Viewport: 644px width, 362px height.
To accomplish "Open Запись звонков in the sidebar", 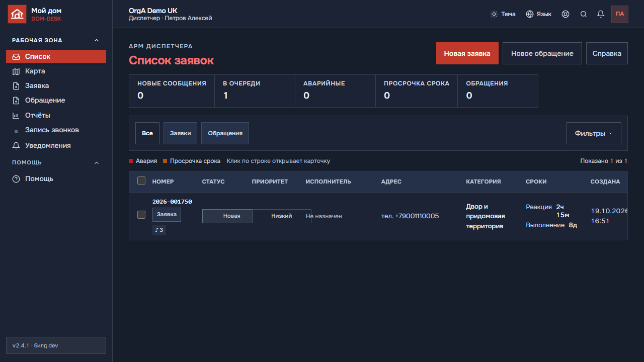I will point(56,130).
